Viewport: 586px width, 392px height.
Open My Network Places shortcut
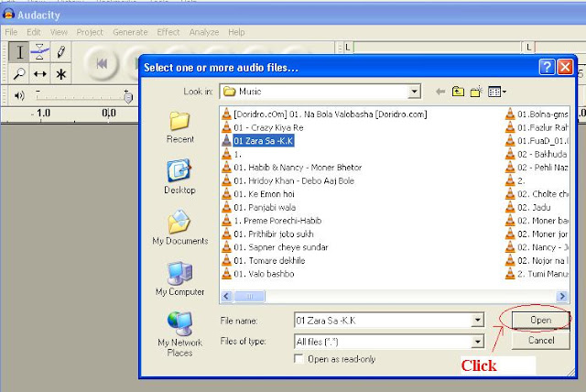click(180, 333)
